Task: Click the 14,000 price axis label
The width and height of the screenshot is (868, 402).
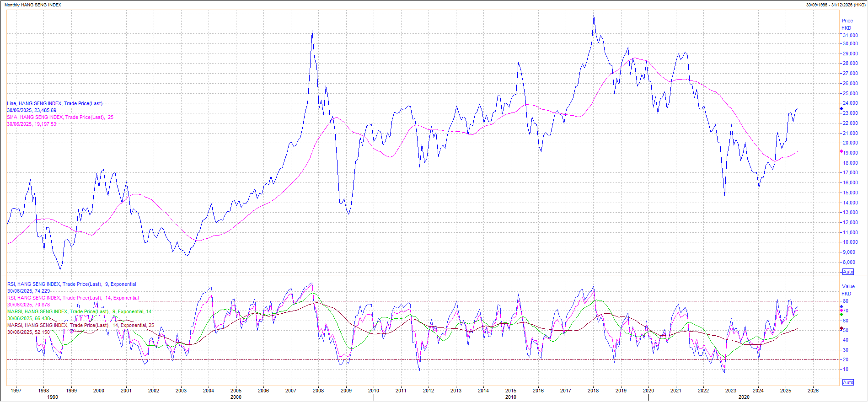Action: [850, 203]
